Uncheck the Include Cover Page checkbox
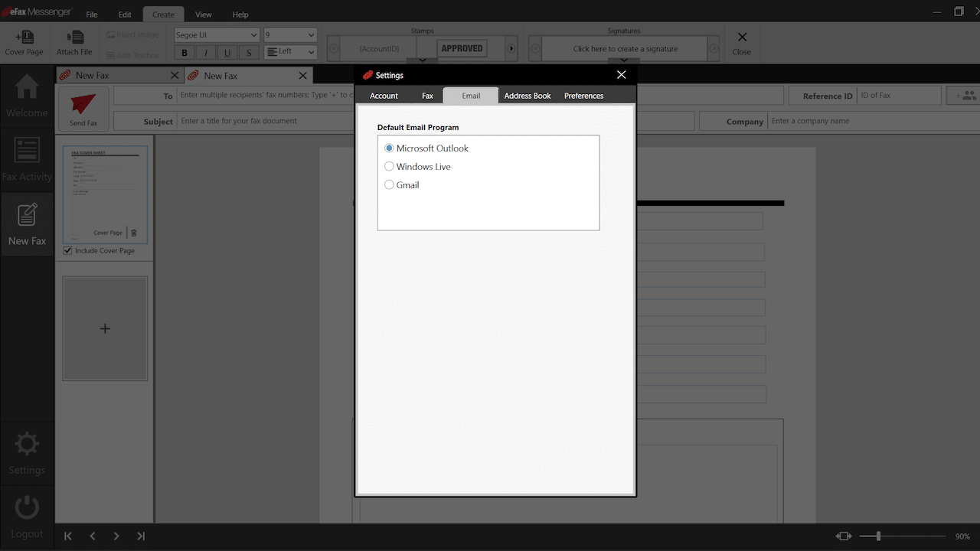Viewport: 980px width, 551px height. [67, 249]
